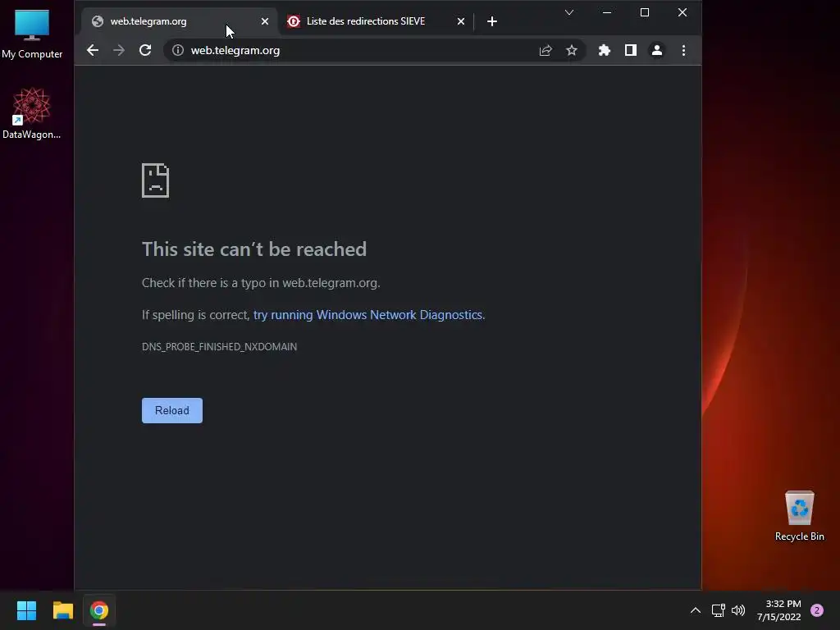Click the forward navigation arrow
Viewport: 840px width, 630px height.
click(118, 50)
